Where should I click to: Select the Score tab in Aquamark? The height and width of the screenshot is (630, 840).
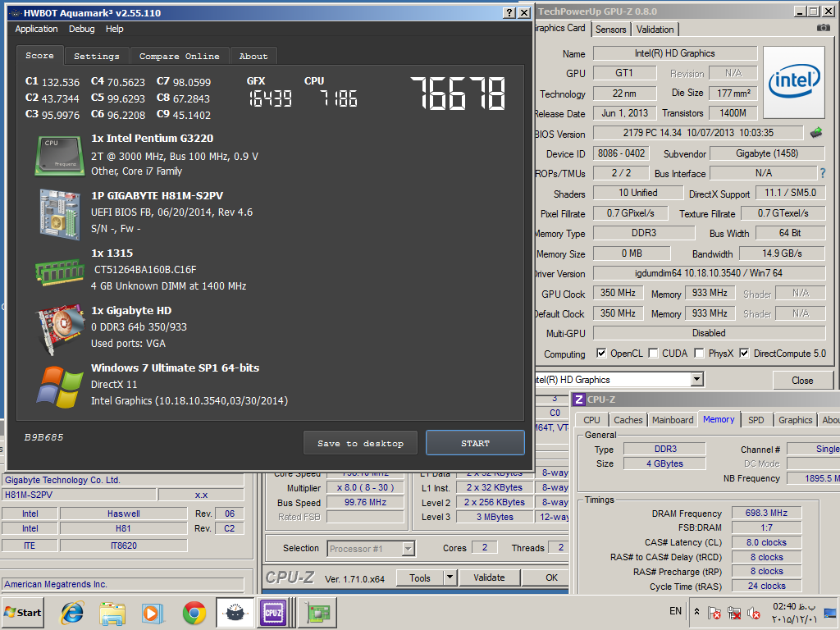tap(39, 55)
